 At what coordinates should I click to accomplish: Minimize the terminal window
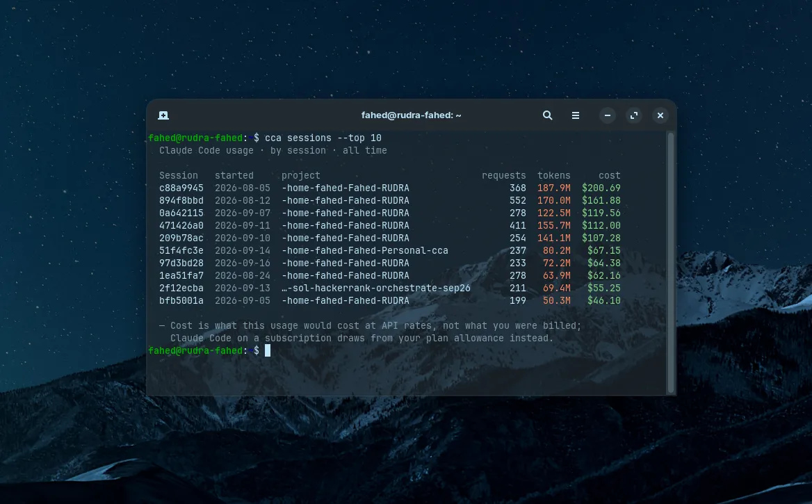click(x=608, y=115)
